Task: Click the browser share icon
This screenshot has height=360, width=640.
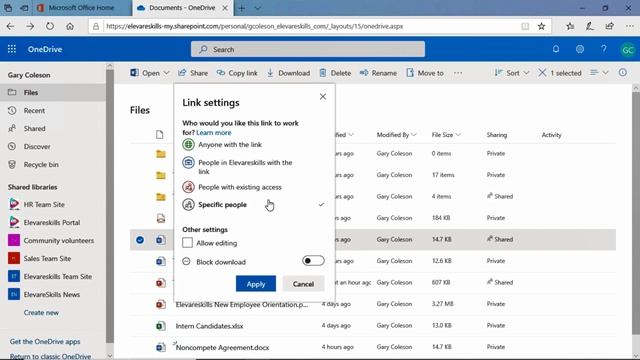Action: [609, 26]
